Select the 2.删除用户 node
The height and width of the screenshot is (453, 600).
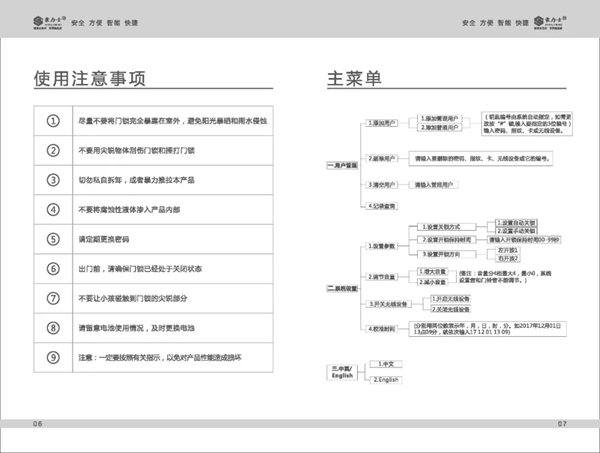pos(382,158)
